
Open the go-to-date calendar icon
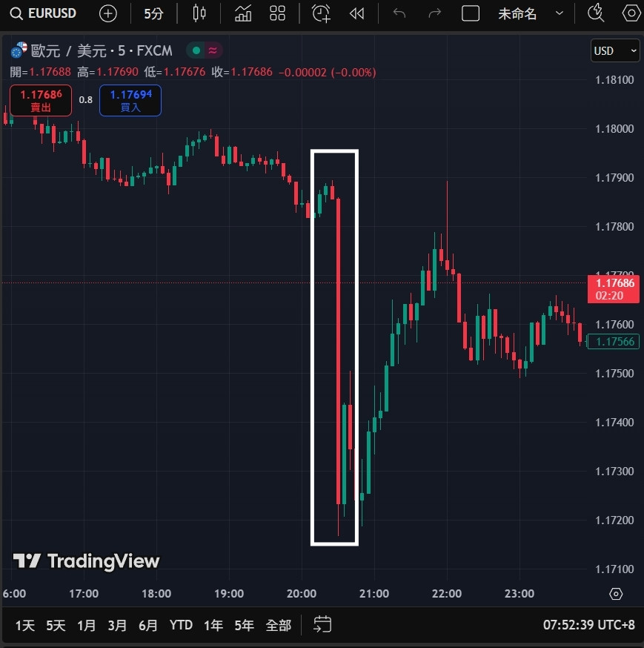point(322,624)
